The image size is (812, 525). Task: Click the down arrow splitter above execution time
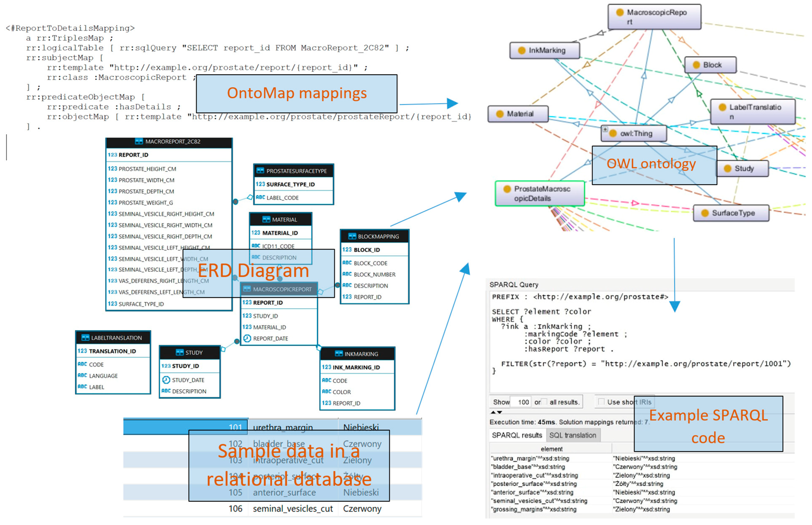499,412
